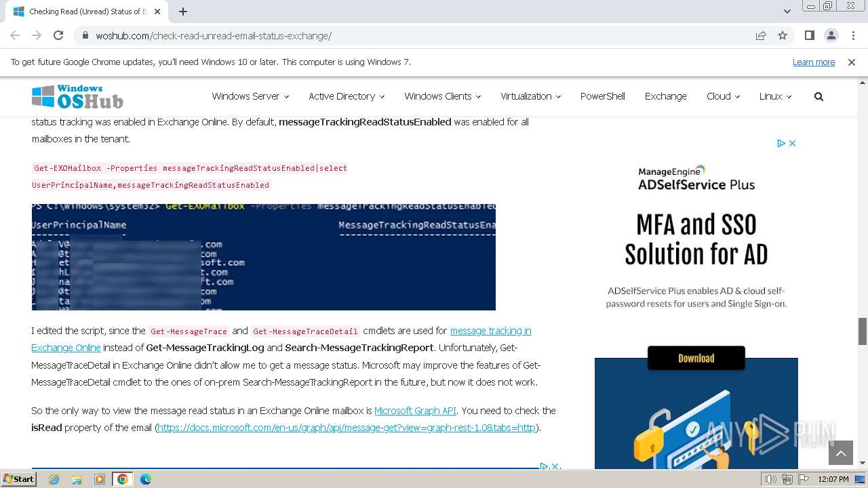Screen dimensions: 868x488
Task: Reload the current page
Action: click(58, 35)
